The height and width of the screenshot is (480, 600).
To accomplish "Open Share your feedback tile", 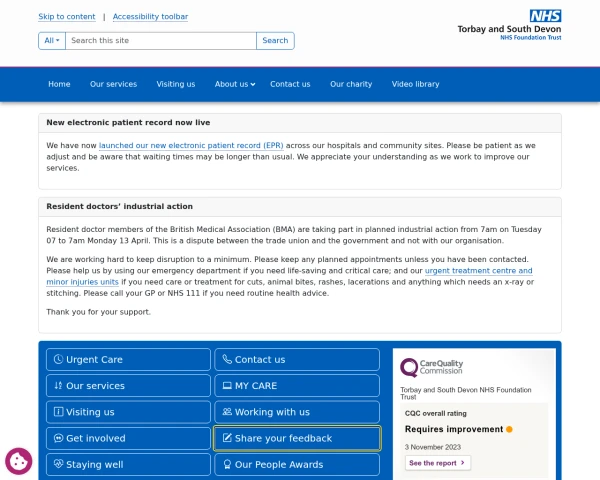I will tap(297, 438).
